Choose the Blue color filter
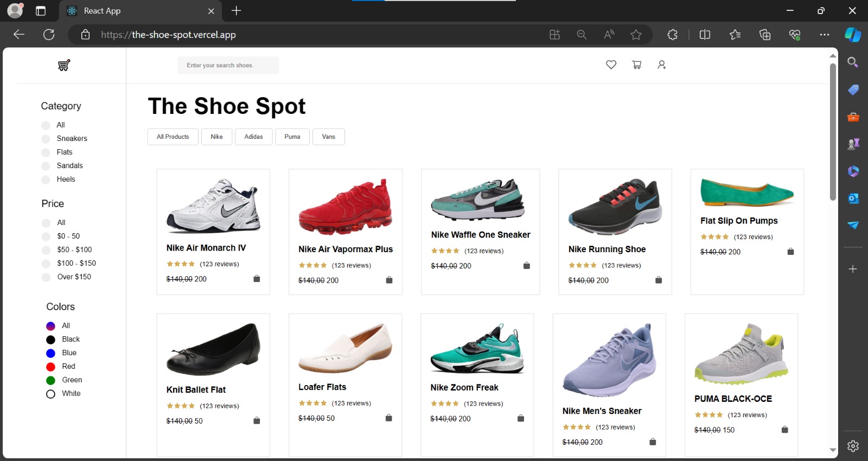Screen dimensions: 868x461 coord(50,353)
